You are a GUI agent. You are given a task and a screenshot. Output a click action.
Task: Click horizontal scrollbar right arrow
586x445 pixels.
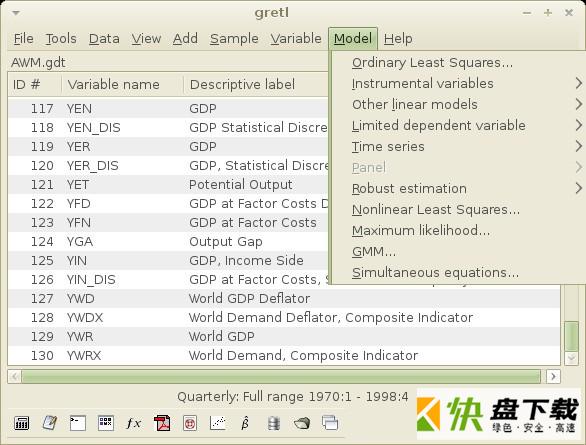[x=553, y=376]
